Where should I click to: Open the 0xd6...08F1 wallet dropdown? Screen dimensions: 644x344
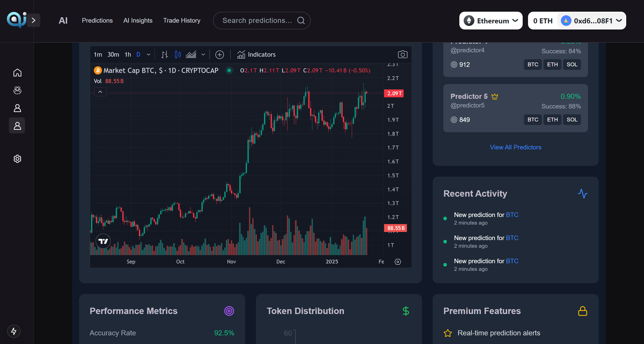coord(592,21)
